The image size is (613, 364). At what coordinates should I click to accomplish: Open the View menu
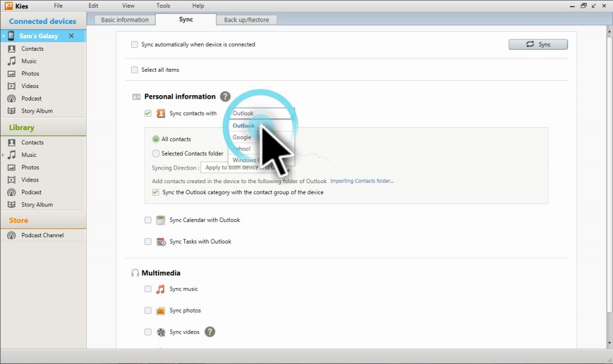point(128,6)
